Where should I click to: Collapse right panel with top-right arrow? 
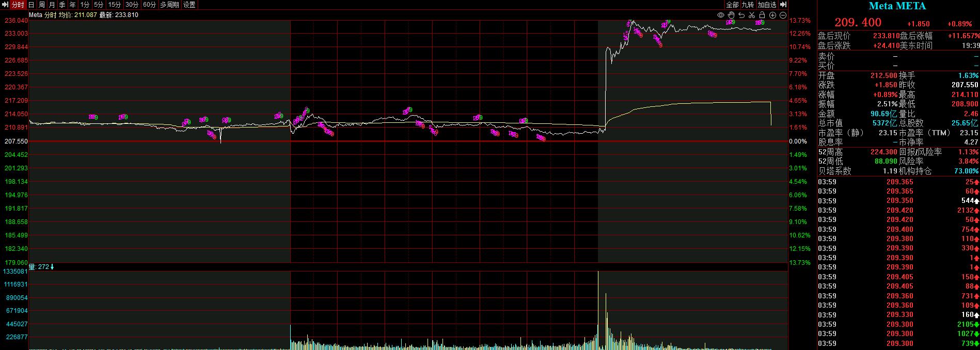coord(784,5)
